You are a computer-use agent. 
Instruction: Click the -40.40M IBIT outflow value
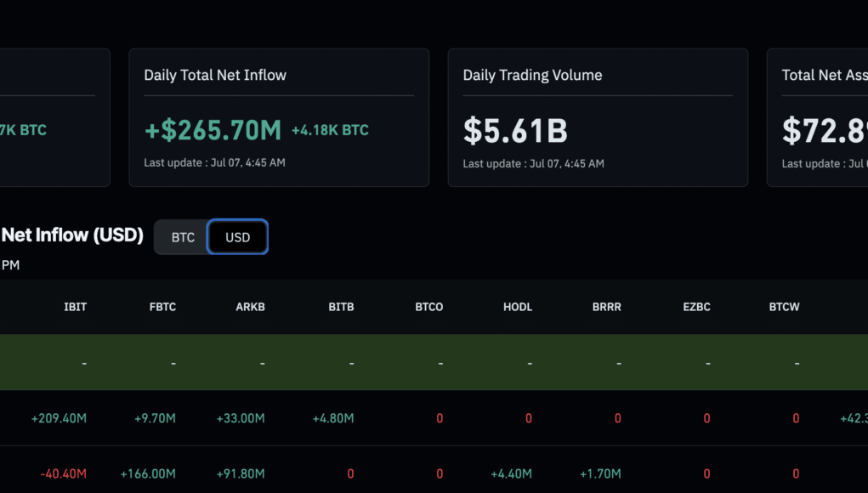pyautogui.click(x=63, y=473)
